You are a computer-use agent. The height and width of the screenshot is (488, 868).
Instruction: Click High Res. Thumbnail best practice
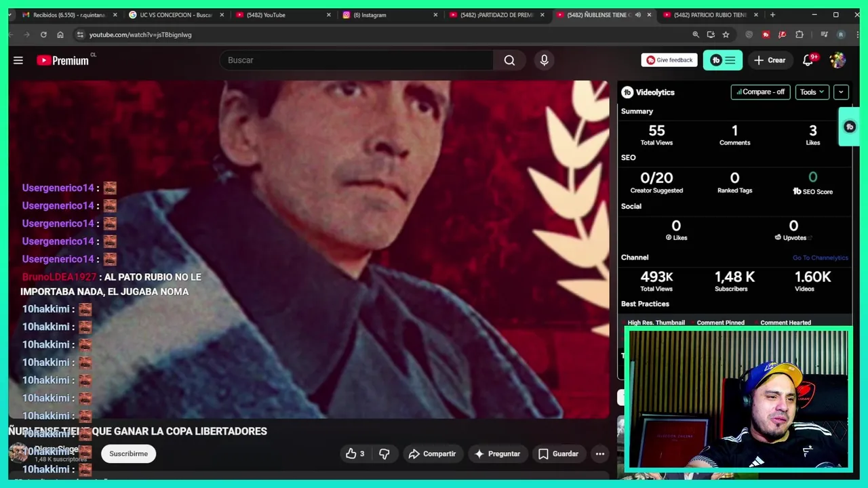[656, 323]
